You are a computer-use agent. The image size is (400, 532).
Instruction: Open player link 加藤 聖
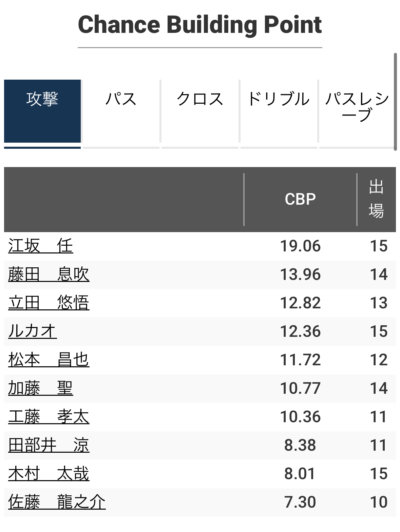coord(41,388)
